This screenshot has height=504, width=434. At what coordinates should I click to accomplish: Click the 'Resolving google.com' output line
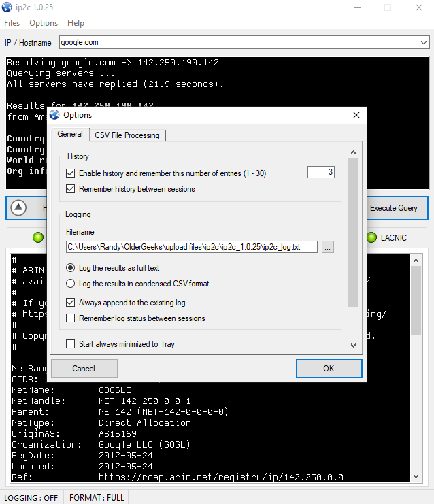(x=113, y=63)
